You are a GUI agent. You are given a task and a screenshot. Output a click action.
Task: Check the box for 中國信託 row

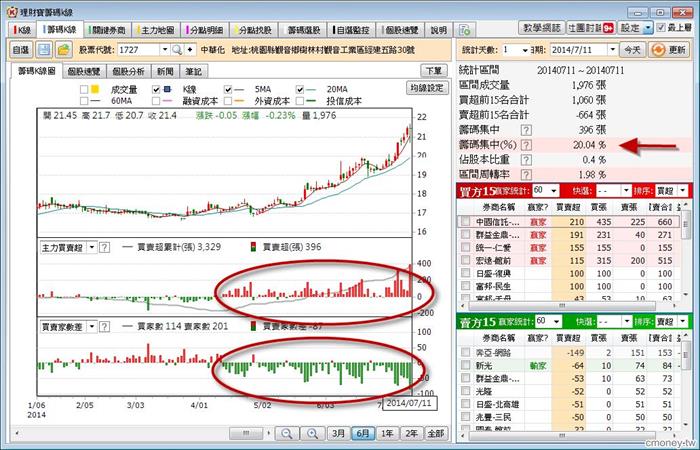coord(466,221)
